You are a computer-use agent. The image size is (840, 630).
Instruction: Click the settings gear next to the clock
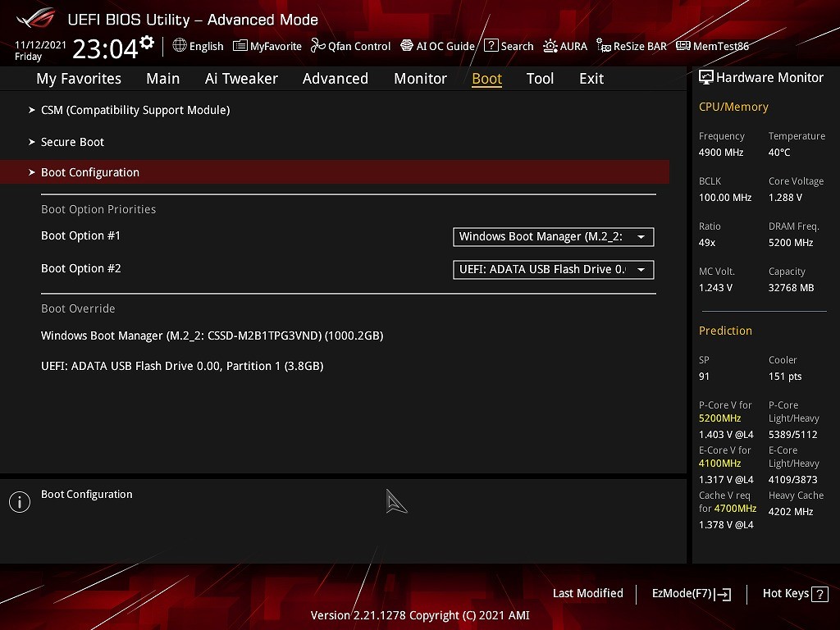pos(147,42)
